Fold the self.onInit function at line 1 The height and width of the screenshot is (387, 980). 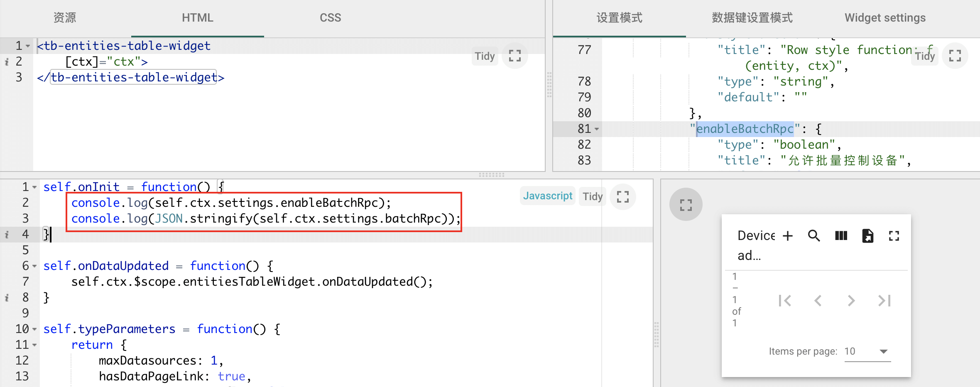point(34,187)
